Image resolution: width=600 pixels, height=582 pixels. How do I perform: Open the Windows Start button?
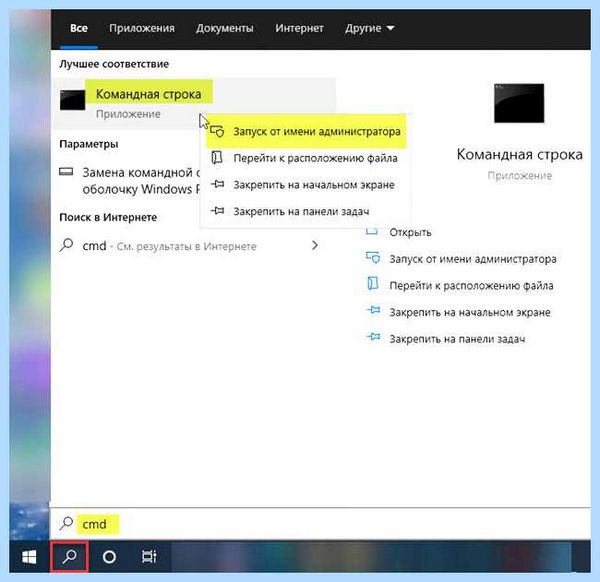[29, 557]
